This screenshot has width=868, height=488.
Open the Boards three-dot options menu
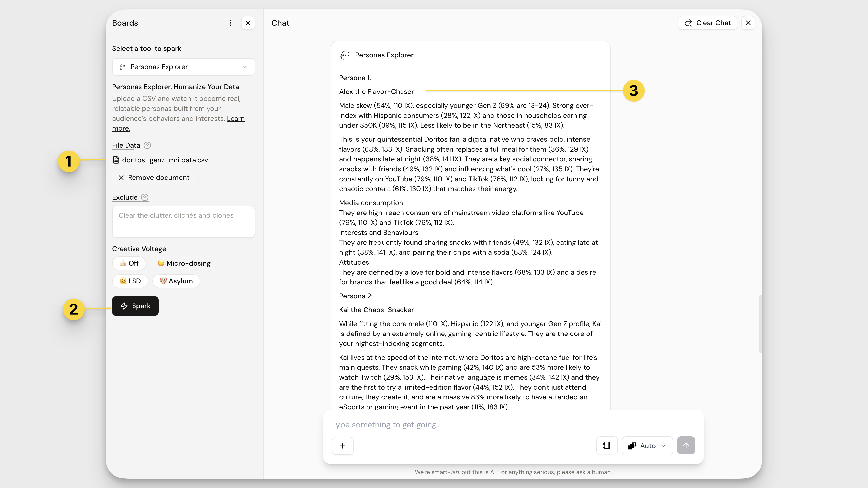(x=230, y=23)
